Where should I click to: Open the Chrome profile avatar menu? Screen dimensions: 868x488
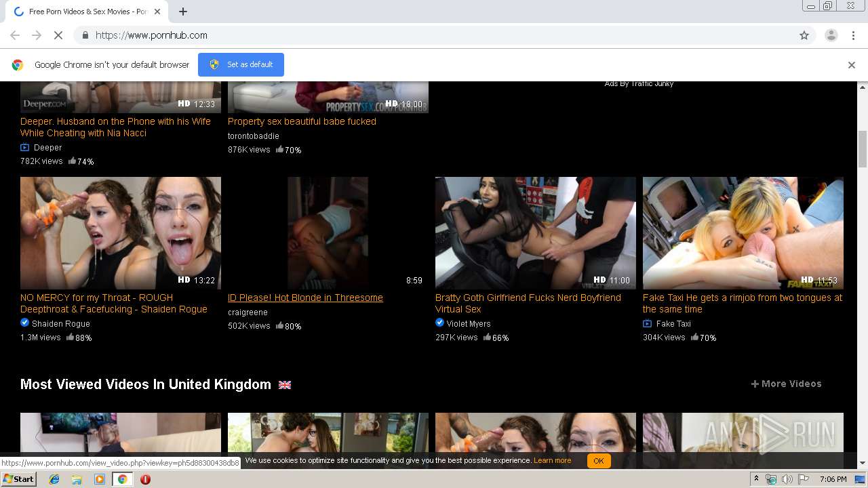(831, 35)
